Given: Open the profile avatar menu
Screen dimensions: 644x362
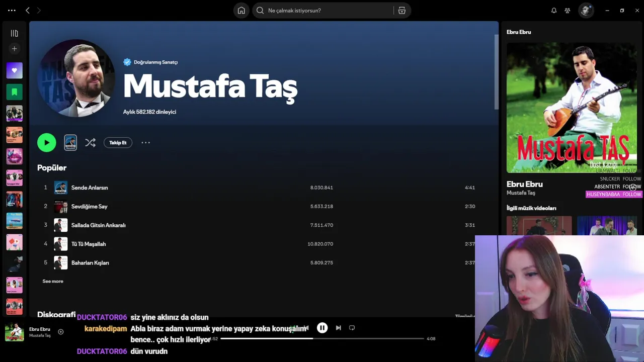Looking at the screenshot, I should tap(586, 10).
